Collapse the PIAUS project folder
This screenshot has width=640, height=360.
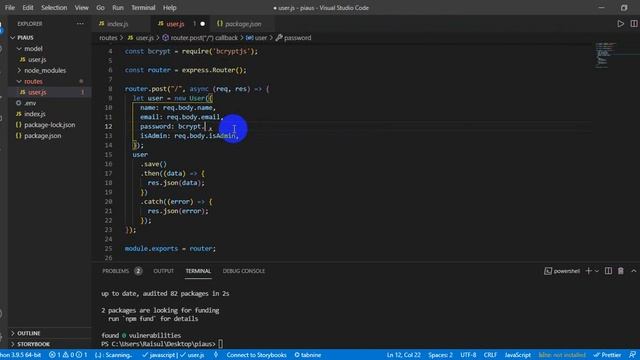pyautogui.click(x=50, y=38)
